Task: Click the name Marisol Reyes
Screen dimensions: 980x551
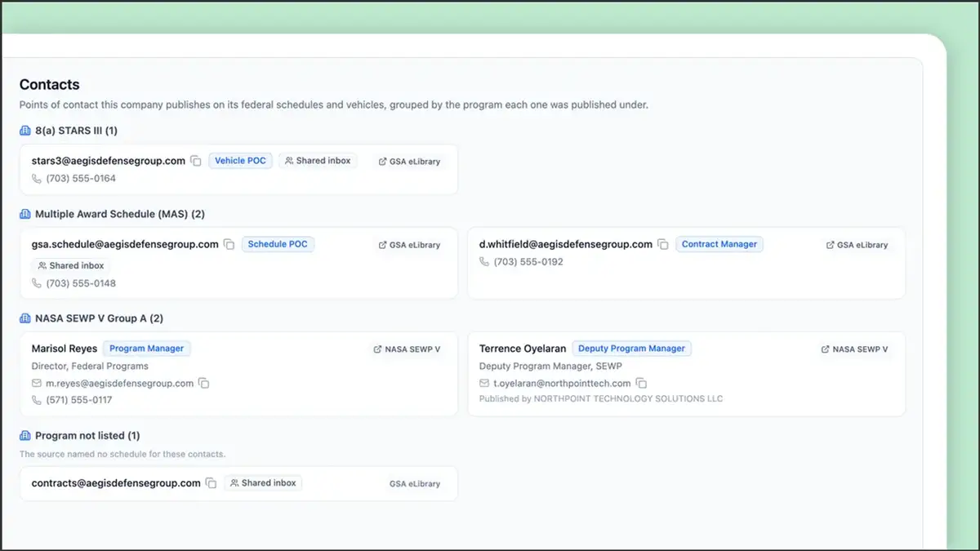Action: point(65,349)
